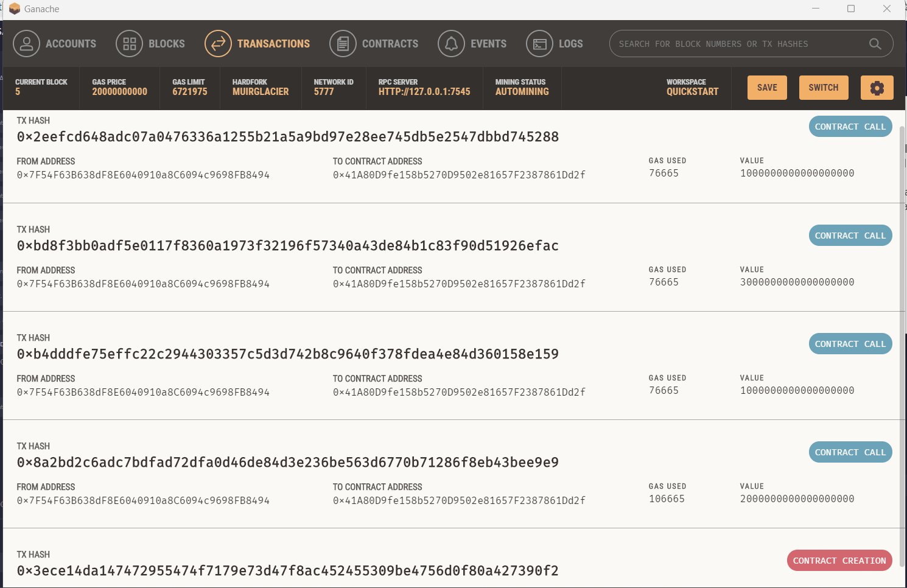The image size is (907, 588).
Task: Click gas used 106665 value
Action: pos(667,499)
